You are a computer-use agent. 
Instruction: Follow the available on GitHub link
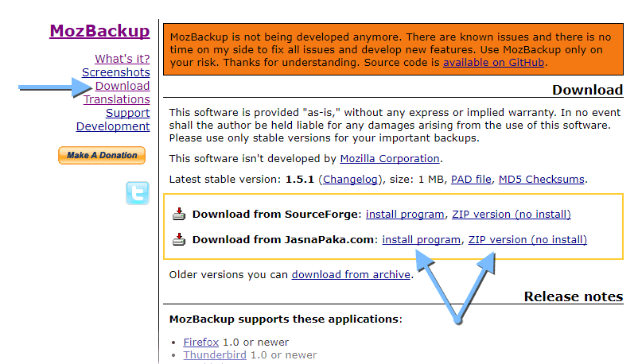[493, 63]
